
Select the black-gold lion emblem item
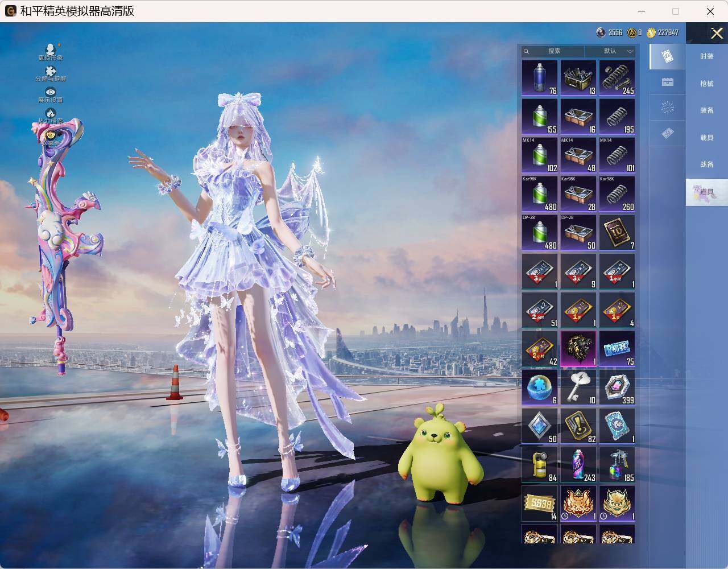tap(578, 348)
